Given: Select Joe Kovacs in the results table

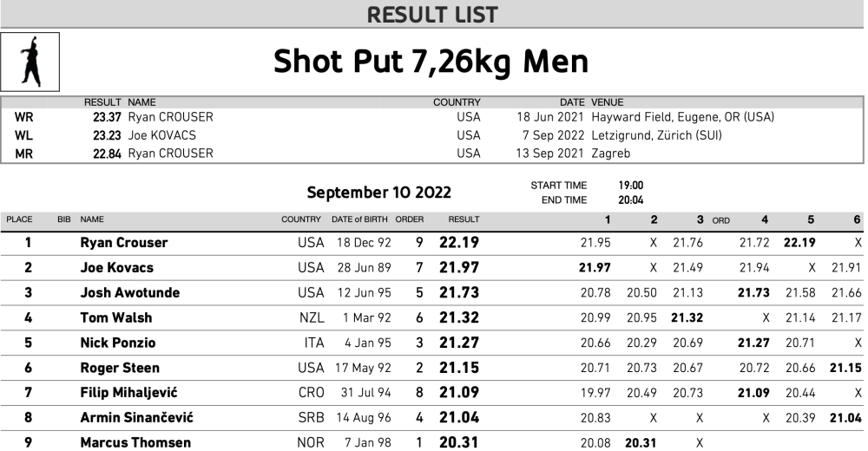Looking at the screenshot, I should pyautogui.click(x=116, y=268).
